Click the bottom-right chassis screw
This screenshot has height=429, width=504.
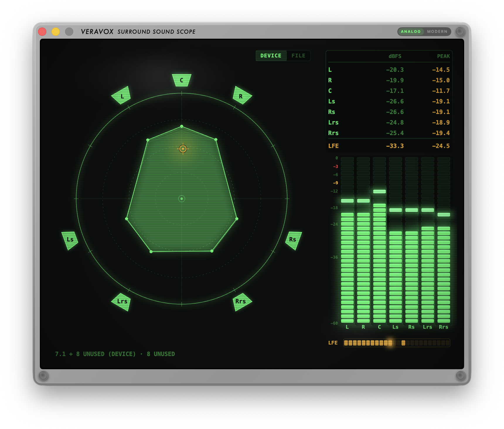pos(461,376)
